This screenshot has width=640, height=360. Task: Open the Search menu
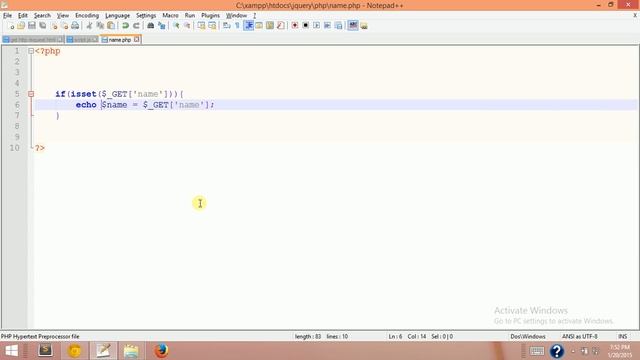[x=42, y=16]
